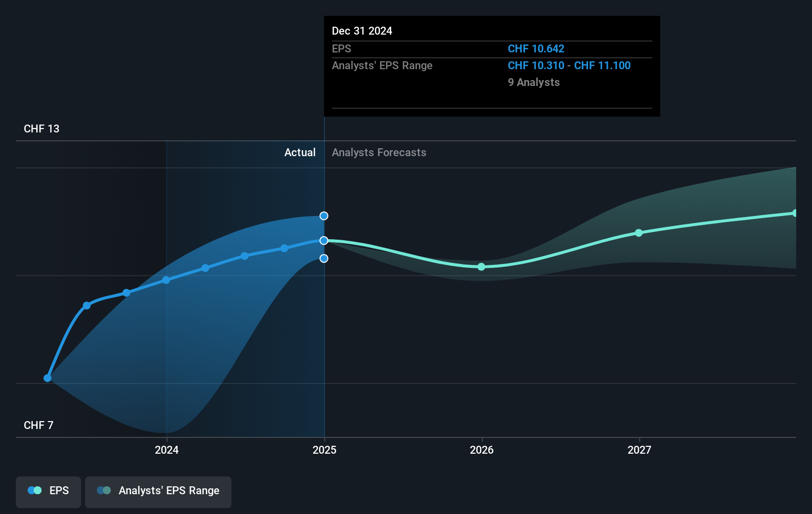Click forecast EPS point at 2026
This screenshot has height=514, width=812.
(x=482, y=267)
